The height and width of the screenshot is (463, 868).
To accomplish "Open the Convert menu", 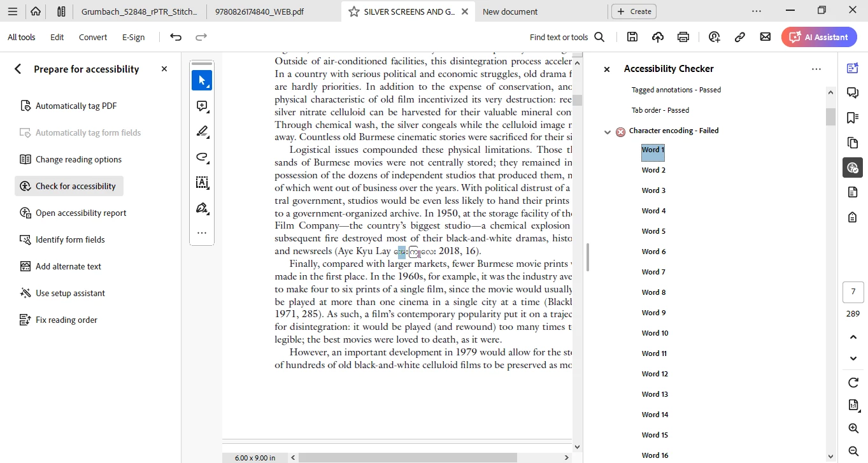I will (x=93, y=37).
